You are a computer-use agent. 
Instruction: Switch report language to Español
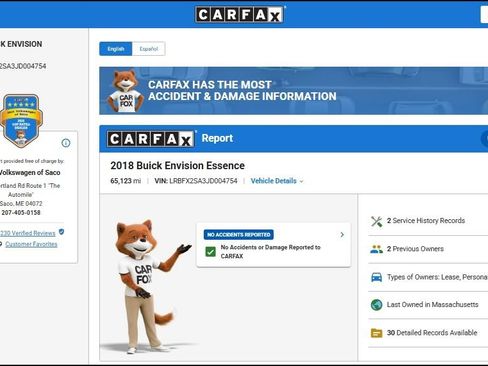coord(149,49)
